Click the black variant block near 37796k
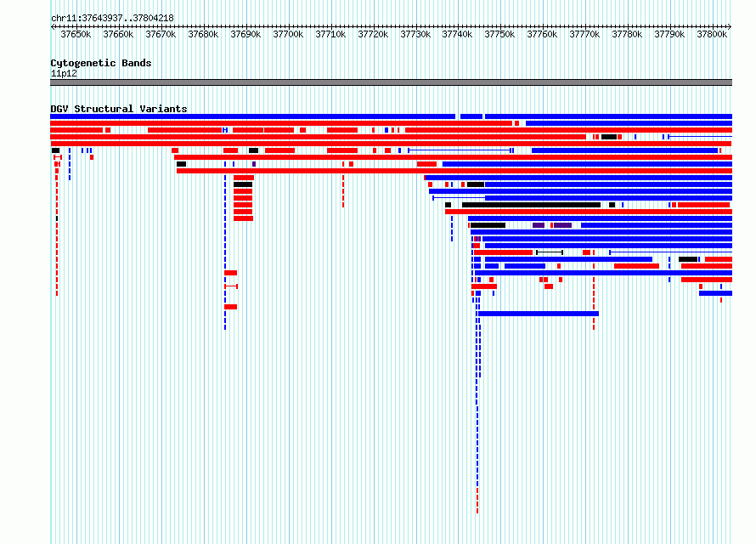Screen dimensions: 756x544 point(688,259)
